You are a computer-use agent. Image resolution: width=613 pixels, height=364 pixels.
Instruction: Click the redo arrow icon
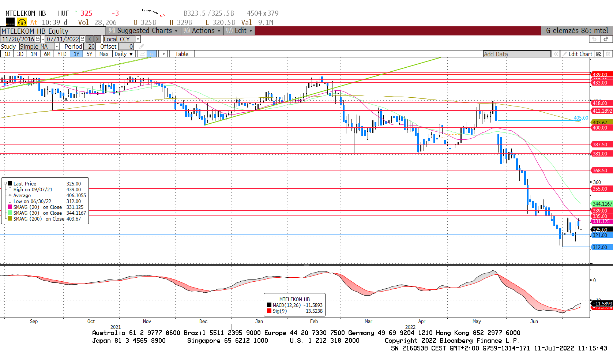coord(606,39)
